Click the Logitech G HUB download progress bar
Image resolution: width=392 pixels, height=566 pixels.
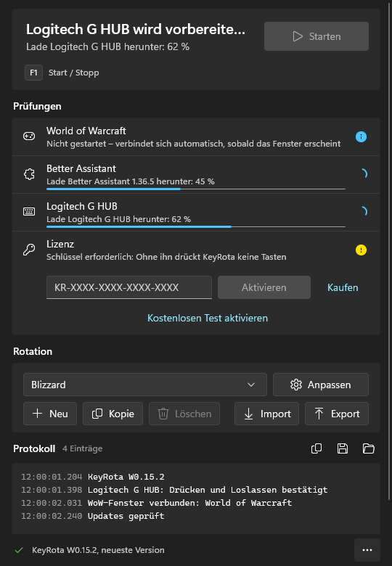tap(196, 226)
